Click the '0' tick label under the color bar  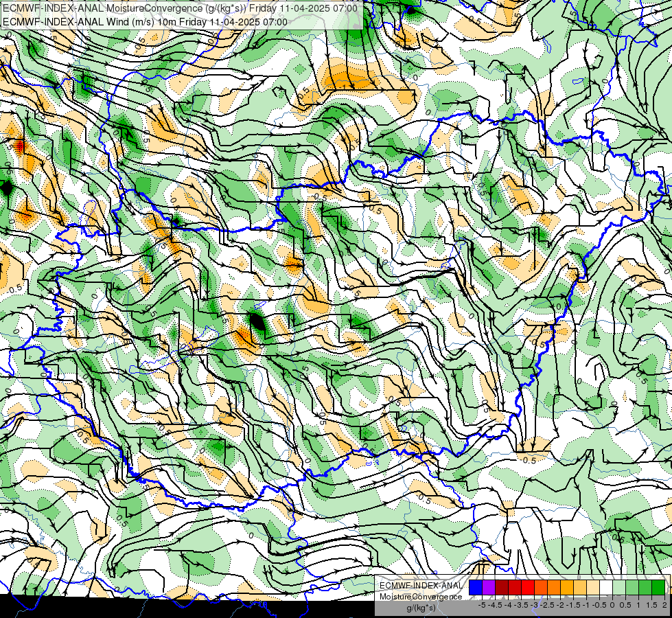[x=612, y=605]
